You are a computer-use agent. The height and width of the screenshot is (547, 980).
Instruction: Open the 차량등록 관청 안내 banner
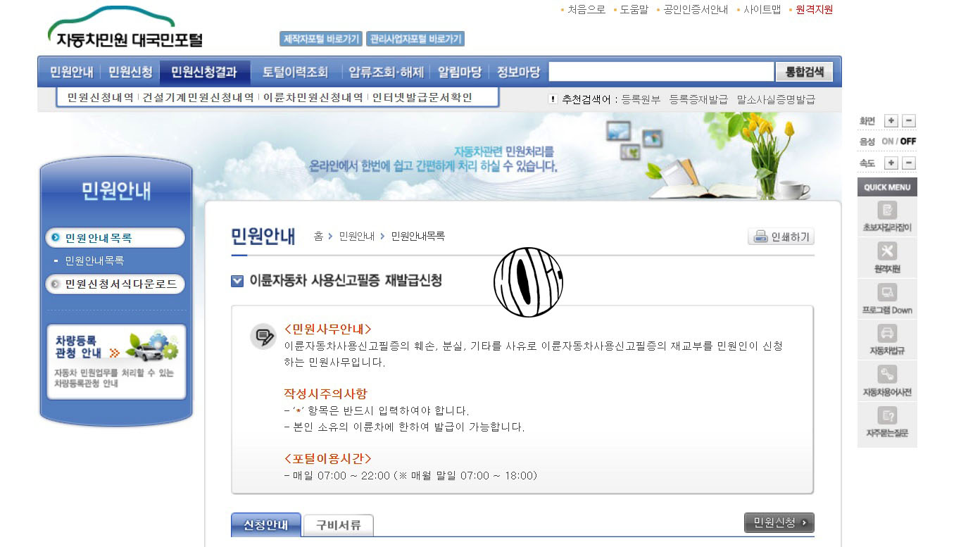click(x=117, y=362)
